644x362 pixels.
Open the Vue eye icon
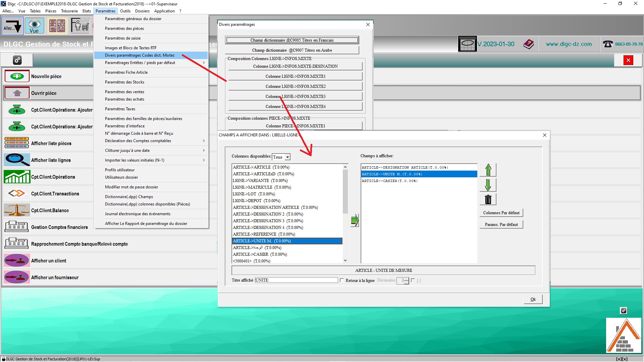(x=34, y=26)
